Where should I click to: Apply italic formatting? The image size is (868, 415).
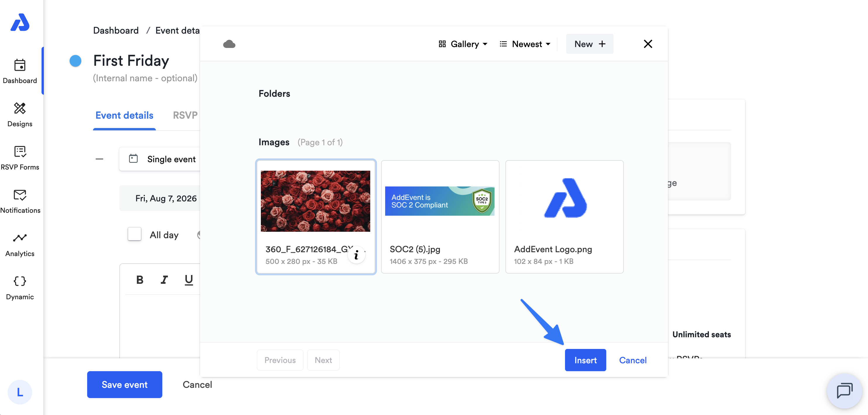164,280
